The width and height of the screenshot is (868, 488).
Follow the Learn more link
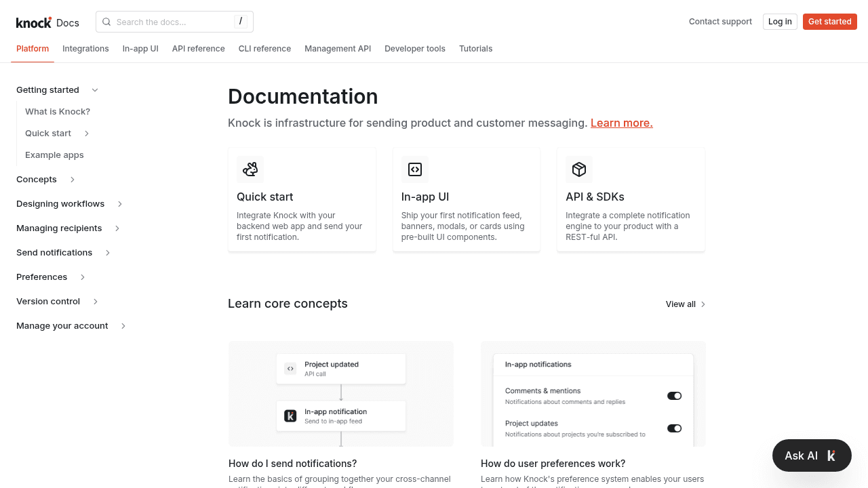(622, 123)
